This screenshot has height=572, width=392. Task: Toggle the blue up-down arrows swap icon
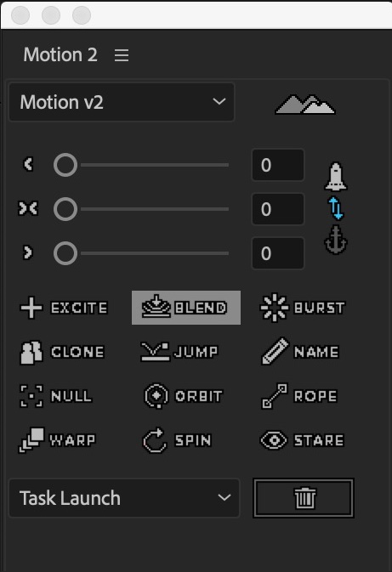pos(336,208)
